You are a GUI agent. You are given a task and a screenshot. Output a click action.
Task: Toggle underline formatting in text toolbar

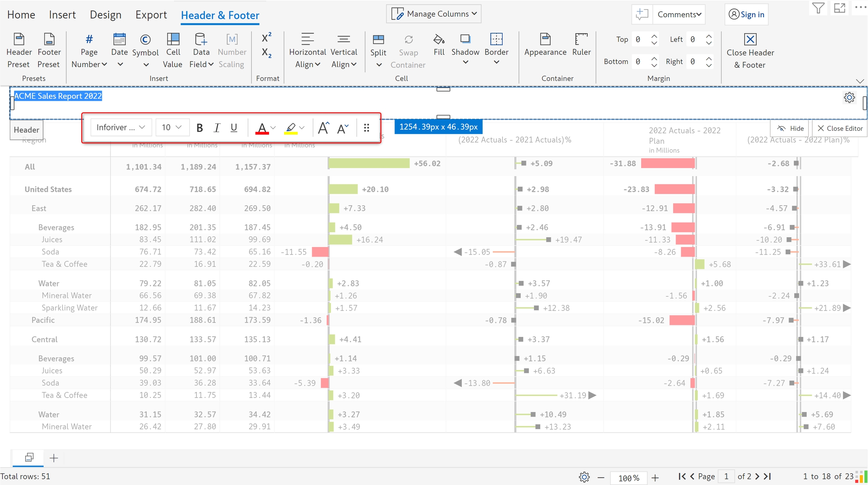[234, 128]
